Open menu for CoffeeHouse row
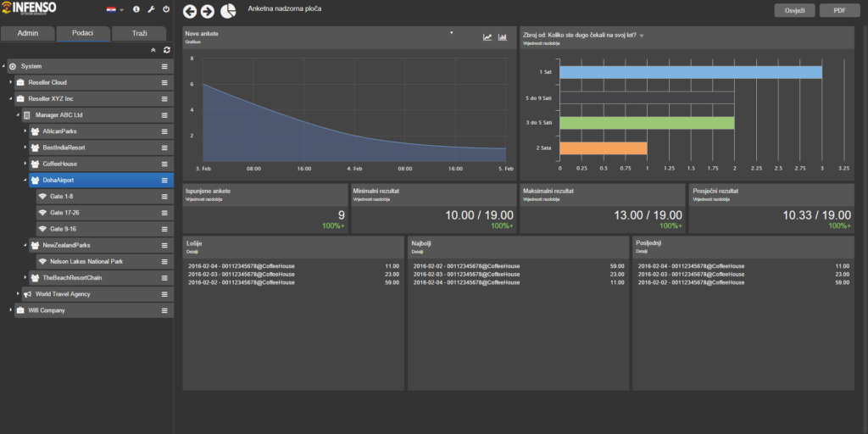The width and height of the screenshot is (868, 434). tap(164, 164)
